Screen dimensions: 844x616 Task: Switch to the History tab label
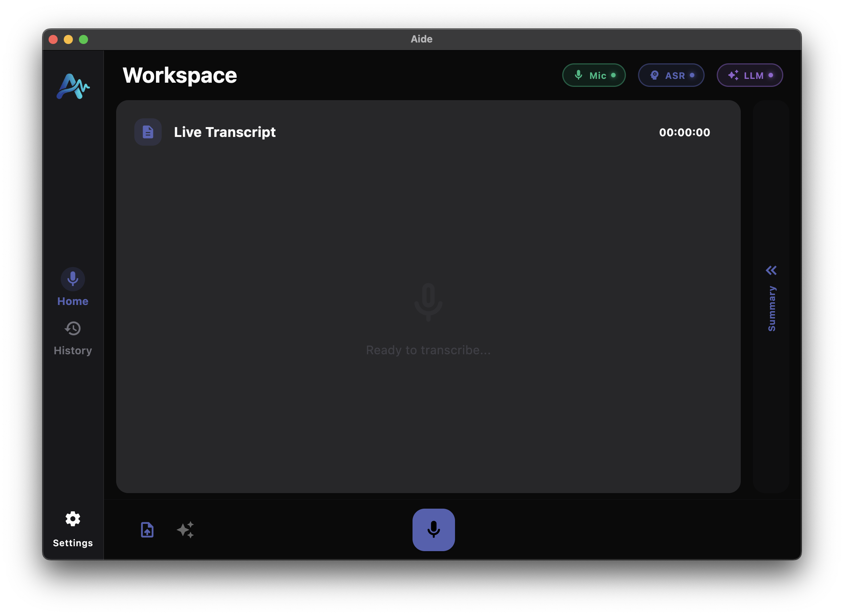pyautogui.click(x=73, y=350)
